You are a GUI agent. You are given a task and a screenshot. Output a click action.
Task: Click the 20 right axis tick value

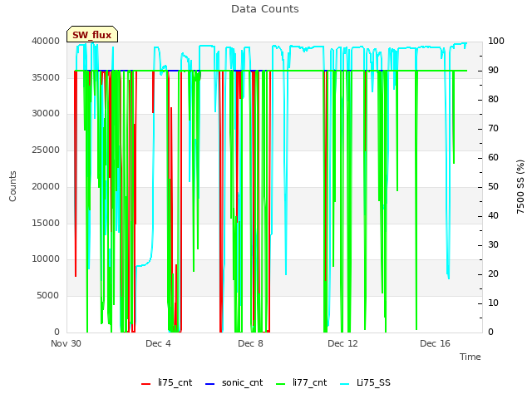tap(493, 274)
